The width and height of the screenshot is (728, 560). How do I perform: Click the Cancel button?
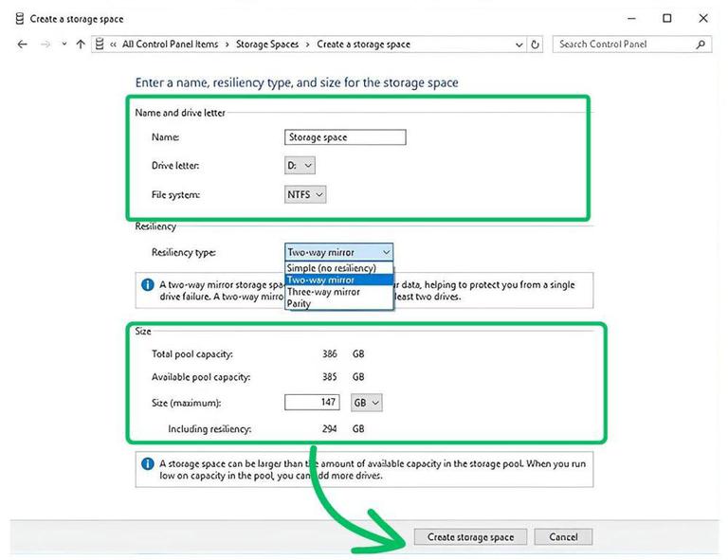pyautogui.click(x=563, y=537)
